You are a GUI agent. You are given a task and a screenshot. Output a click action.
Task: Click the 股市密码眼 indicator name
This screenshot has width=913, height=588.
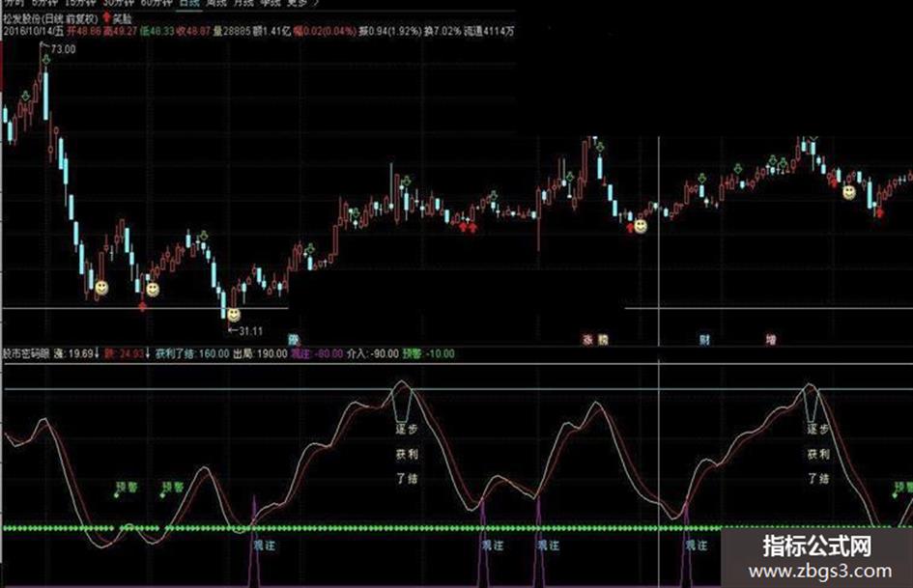coord(26,353)
